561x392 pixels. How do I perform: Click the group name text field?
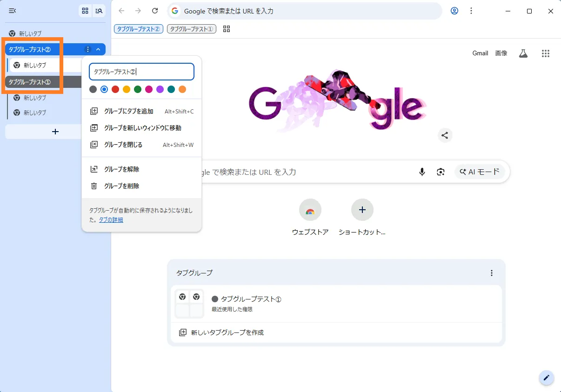141,72
